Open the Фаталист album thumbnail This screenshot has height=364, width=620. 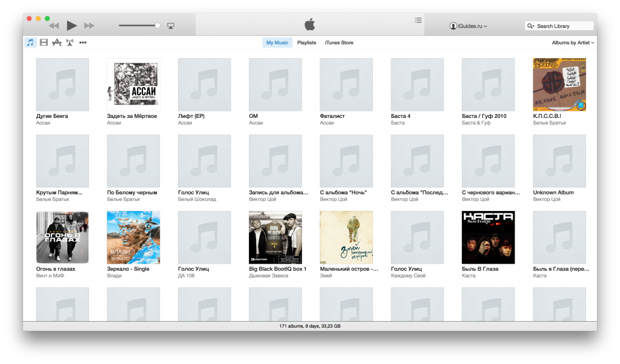tap(346, 85)
